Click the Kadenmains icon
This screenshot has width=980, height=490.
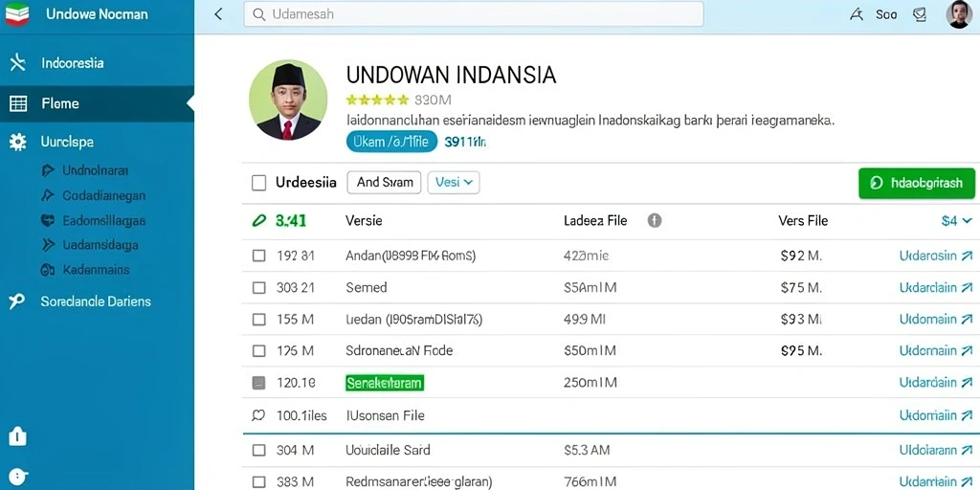(x=48, y=270)
